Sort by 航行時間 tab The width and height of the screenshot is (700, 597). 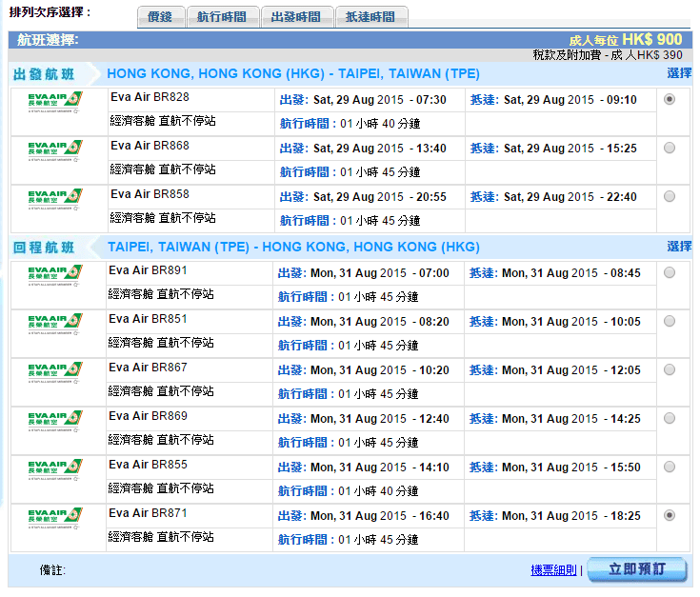click(222, 17)
